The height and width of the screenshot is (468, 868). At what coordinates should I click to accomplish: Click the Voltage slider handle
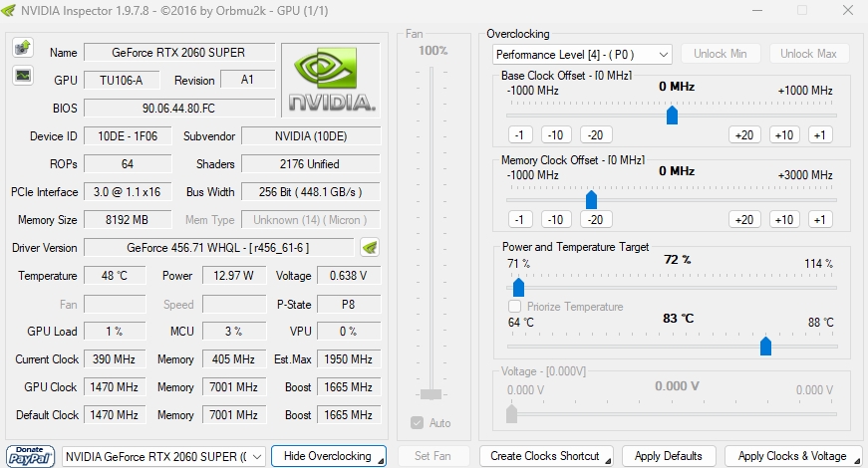(511, 414)
